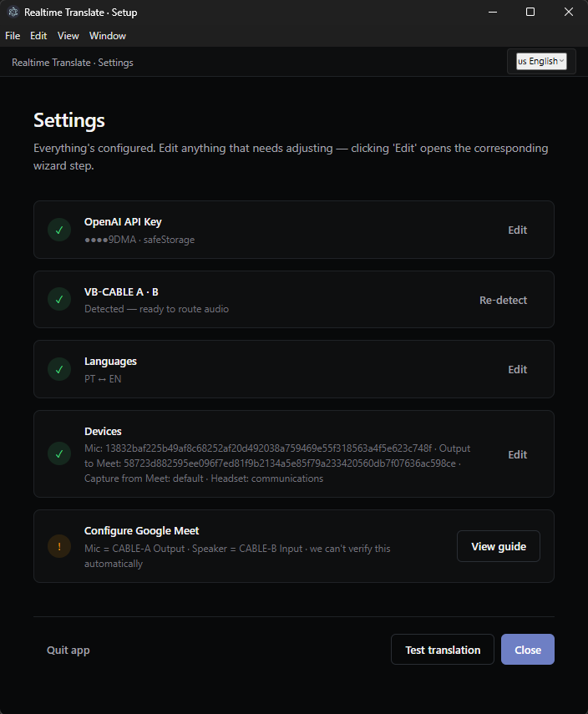Click the orange warning icon for Configure Google Meet
This screenshot has height=714, width=588.
pyautogui.click(x=59, y=546)
